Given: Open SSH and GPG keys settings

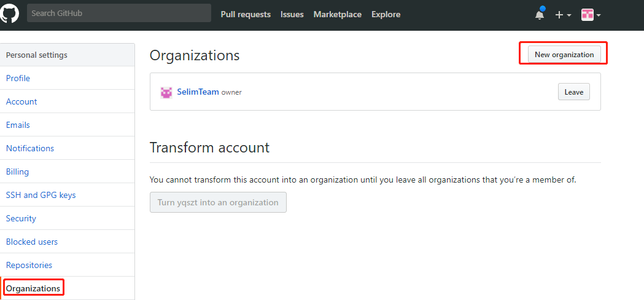Looking at the screenshot, I should 41,195.
